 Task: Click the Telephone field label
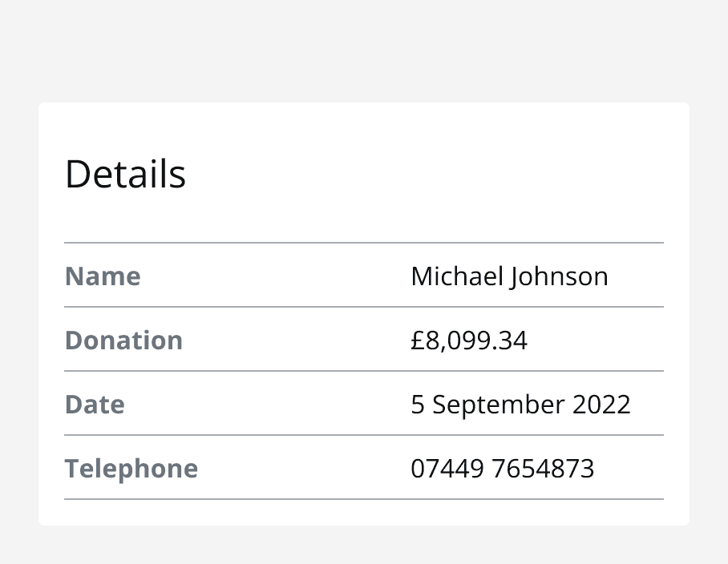pyautogui.click(x=131, y=469)
